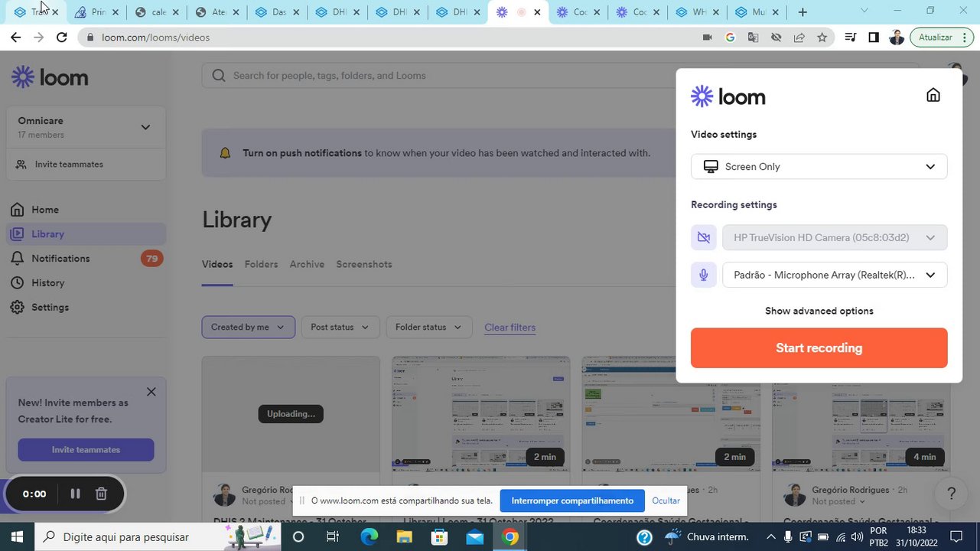
Task: Open Settings gear in the Loom sidebar
Action: pyautogui.click(x=18, y=307)
